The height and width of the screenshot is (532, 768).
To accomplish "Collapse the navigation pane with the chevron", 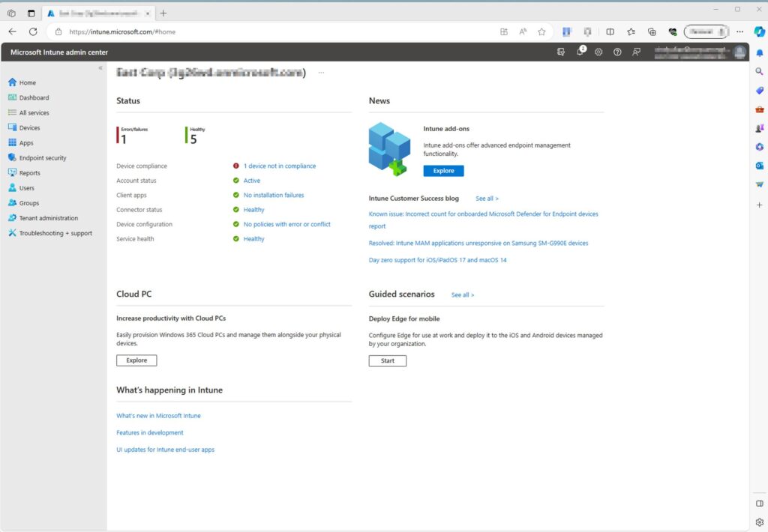I will click(x=100, y=67).
